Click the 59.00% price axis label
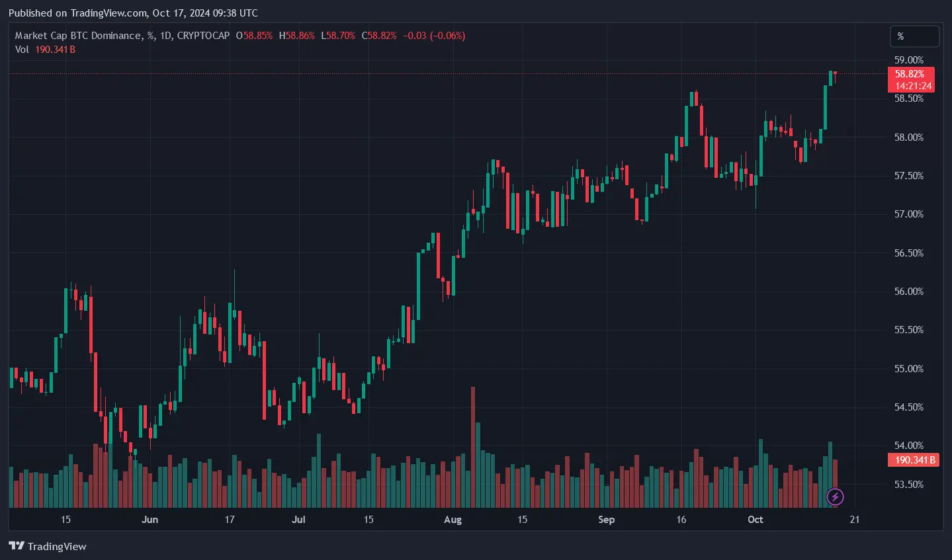 [x=909, y=60]
